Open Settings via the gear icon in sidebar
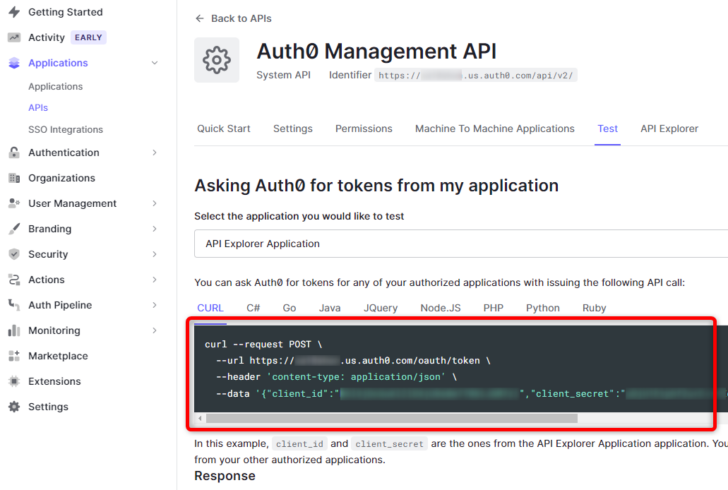This screenshot has height=490, width=728. click(x=14, y=407)
